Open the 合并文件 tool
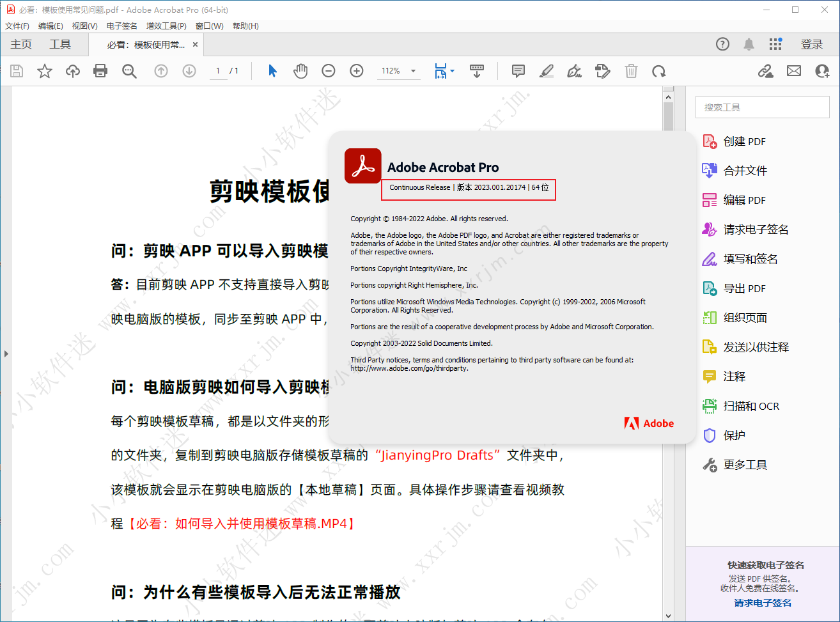Screen dimensions: 840x622 [x=735, y=171]
